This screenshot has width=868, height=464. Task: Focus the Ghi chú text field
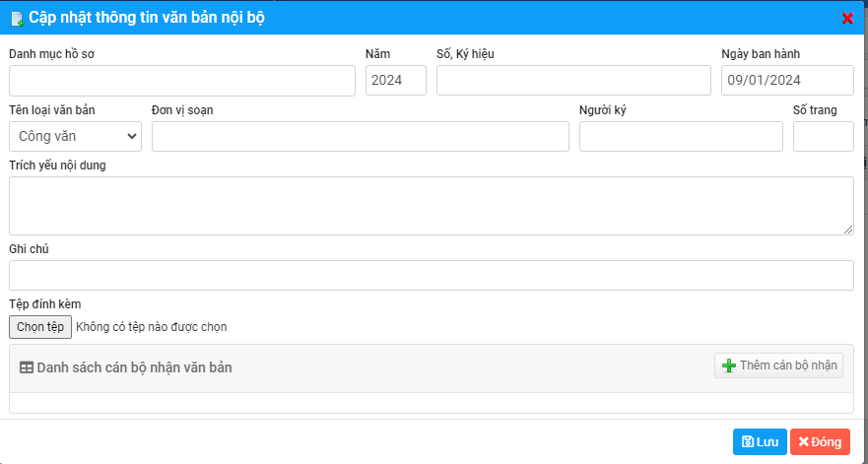coord(431,276)
